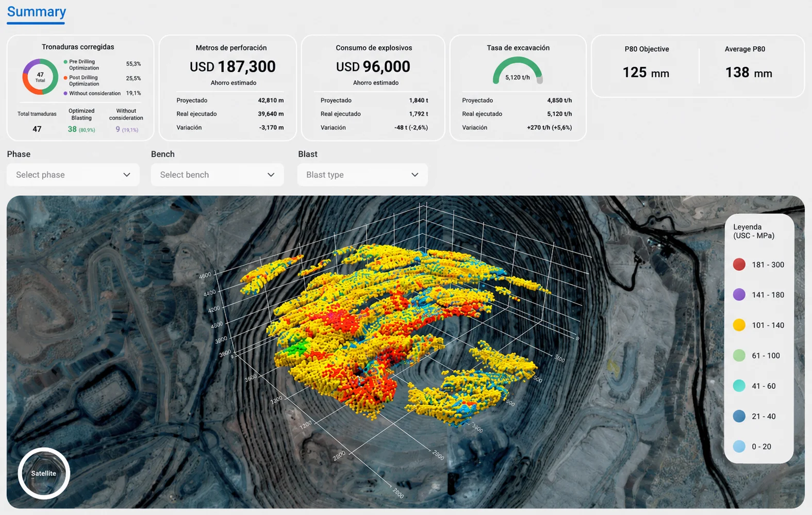Click the 'Tasa de excavación' card title
The image size is (812, 515).
[x=518, y=48]
